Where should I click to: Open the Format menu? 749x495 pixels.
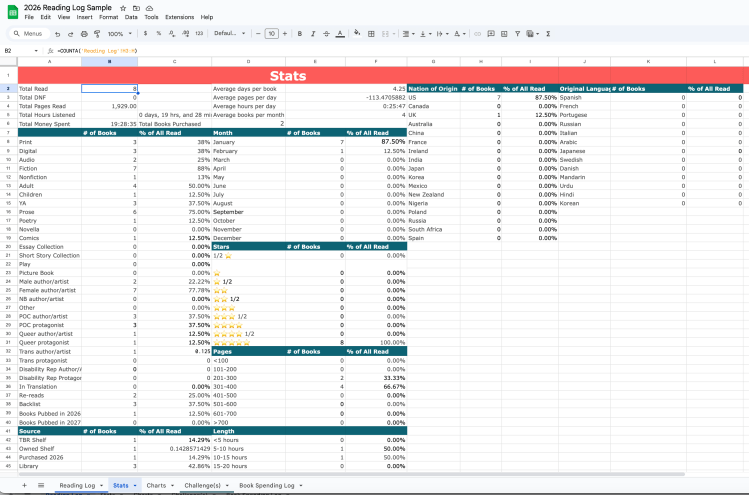[x=106, y=17]
